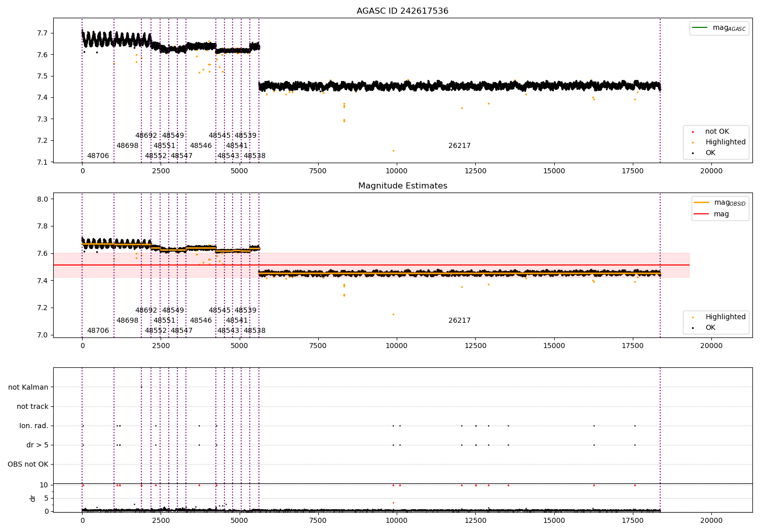Select the red "mag" legend entry
The height and width of the screenshot is (532, 760).
point(711,214)
